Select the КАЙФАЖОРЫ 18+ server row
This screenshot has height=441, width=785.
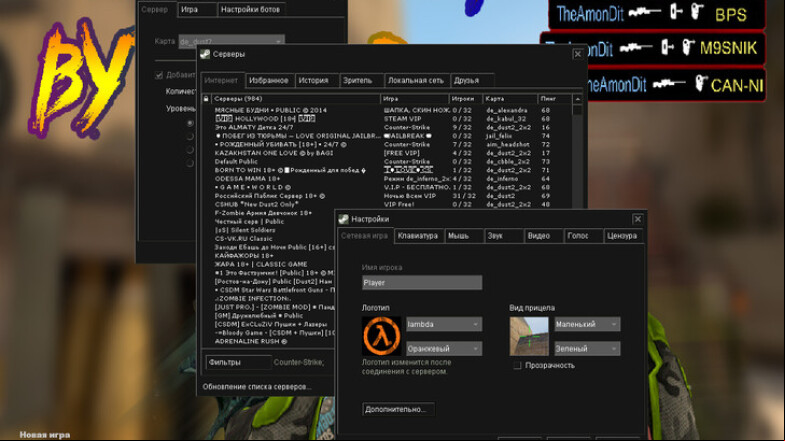click(269, 255)
